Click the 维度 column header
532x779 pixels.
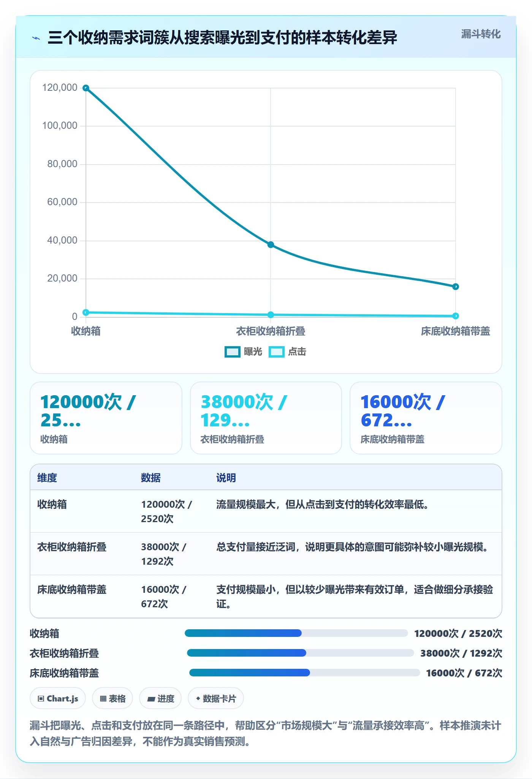[x=47, y=478]
